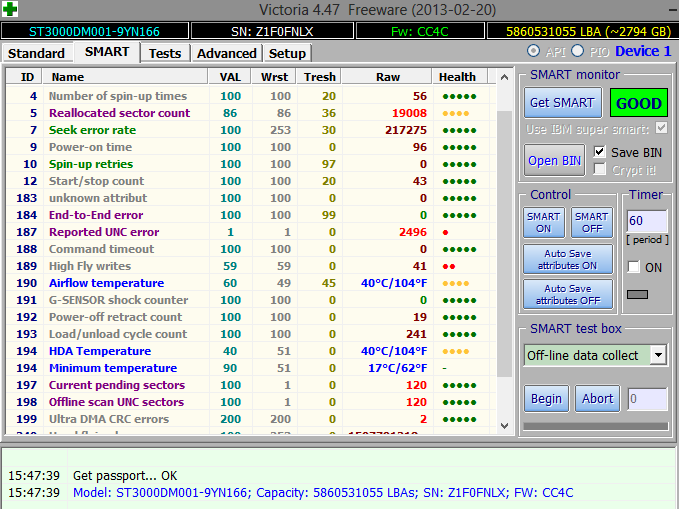Click Auto Save attributes ON button
The width and height of the screenshot is (679, 509).
point(568,259)
